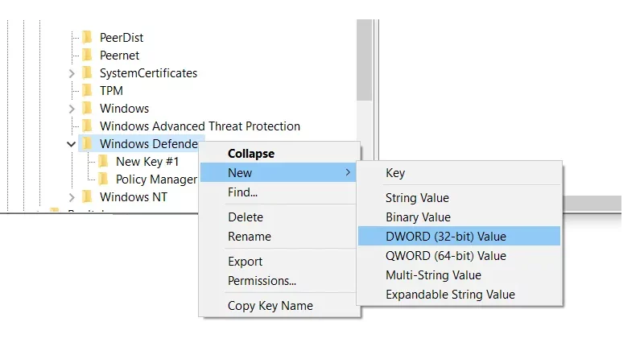Select the Windows Defender key label
Screen dimensions: 644x359
pyautogui.click(x=149, y=144)
